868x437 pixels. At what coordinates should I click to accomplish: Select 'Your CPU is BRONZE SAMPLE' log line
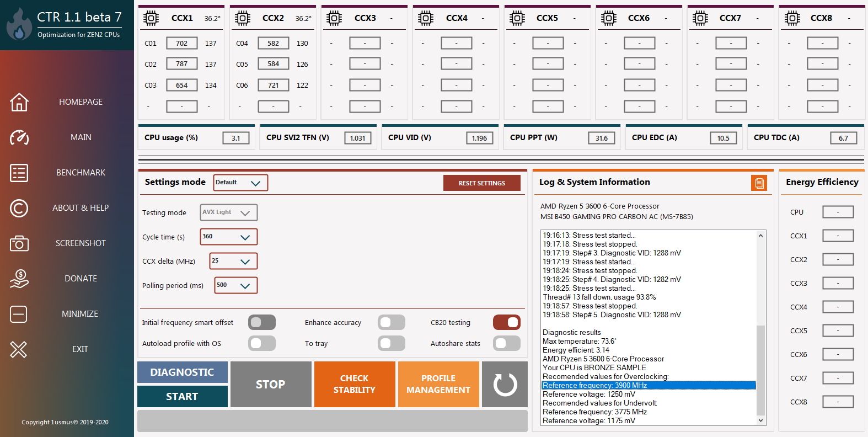point(594,367)
